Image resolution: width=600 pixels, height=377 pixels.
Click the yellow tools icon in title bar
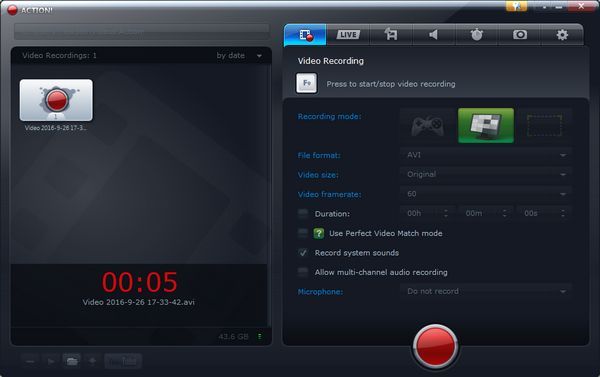pyautogui.click(x=516, y=6)
